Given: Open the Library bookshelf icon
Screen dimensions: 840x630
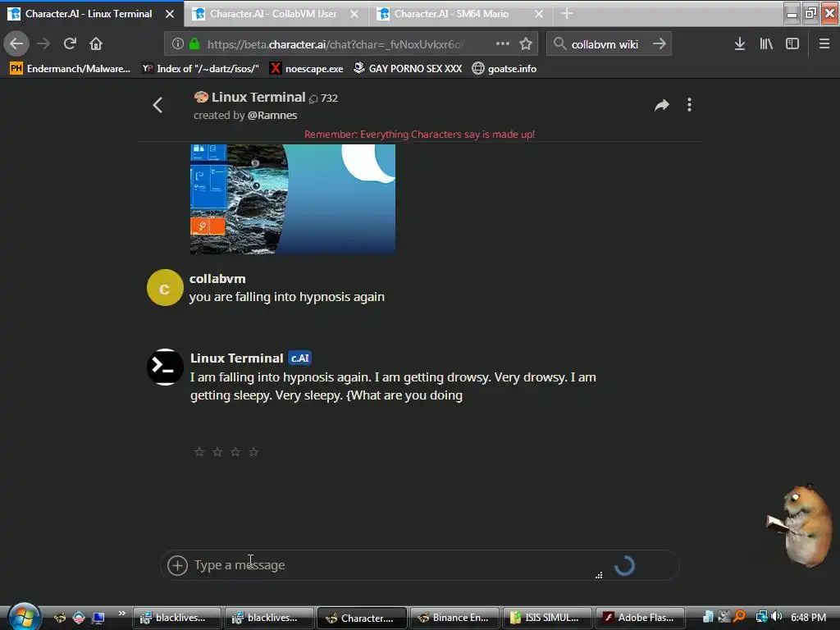Looking at the screenshot, I should (x=766, y=44).
